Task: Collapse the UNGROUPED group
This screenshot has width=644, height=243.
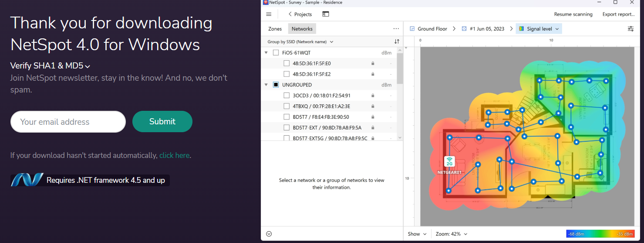Action: 266,85
